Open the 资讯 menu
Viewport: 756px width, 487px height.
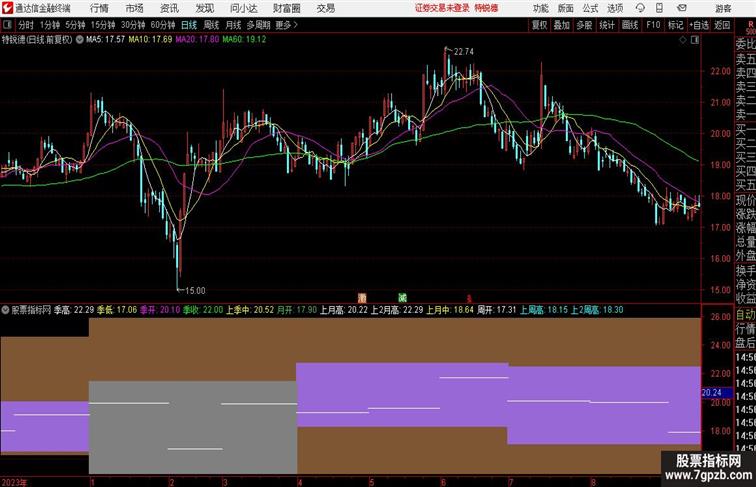[x=169, y=8]
